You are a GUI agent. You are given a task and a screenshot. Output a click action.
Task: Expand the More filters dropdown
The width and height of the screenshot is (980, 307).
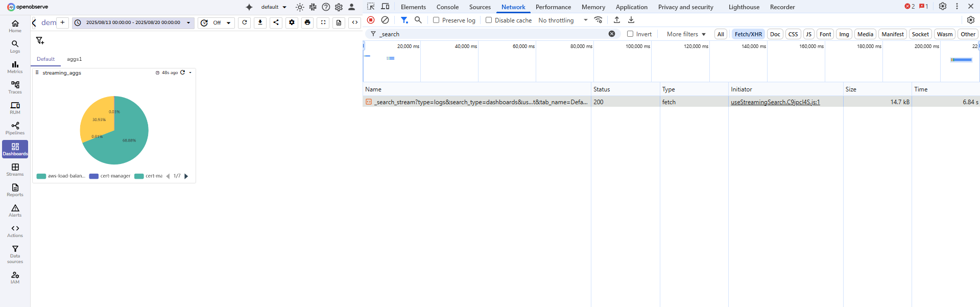(x=686, y=34)
